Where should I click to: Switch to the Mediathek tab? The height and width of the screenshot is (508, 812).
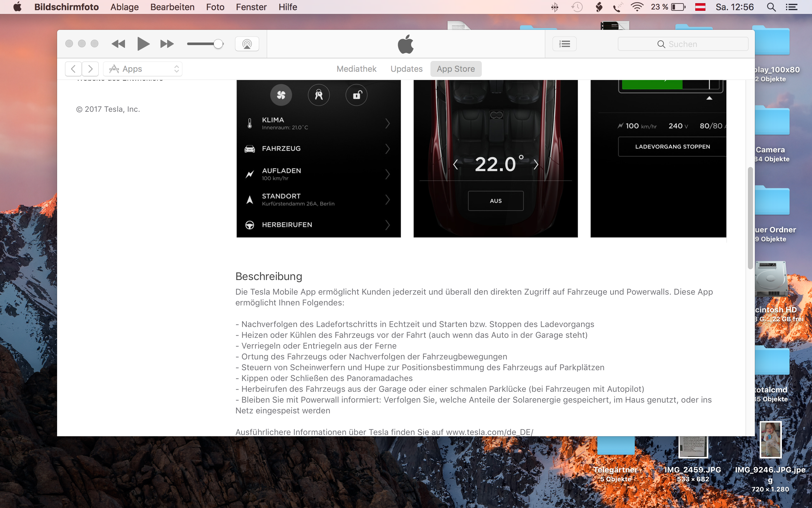356,69
